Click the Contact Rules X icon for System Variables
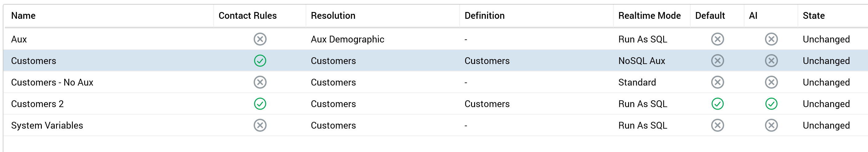This screenshot has width=868, height=152. (260, 125)
